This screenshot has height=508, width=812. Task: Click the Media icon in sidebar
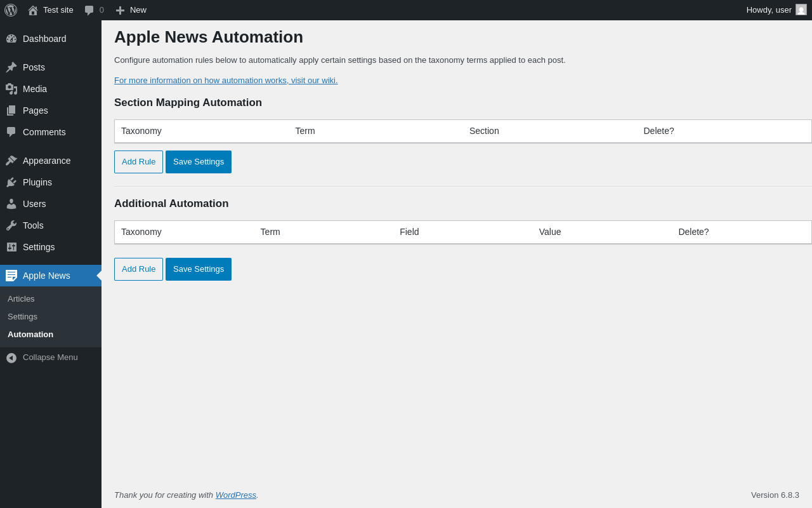click(11, 89)
